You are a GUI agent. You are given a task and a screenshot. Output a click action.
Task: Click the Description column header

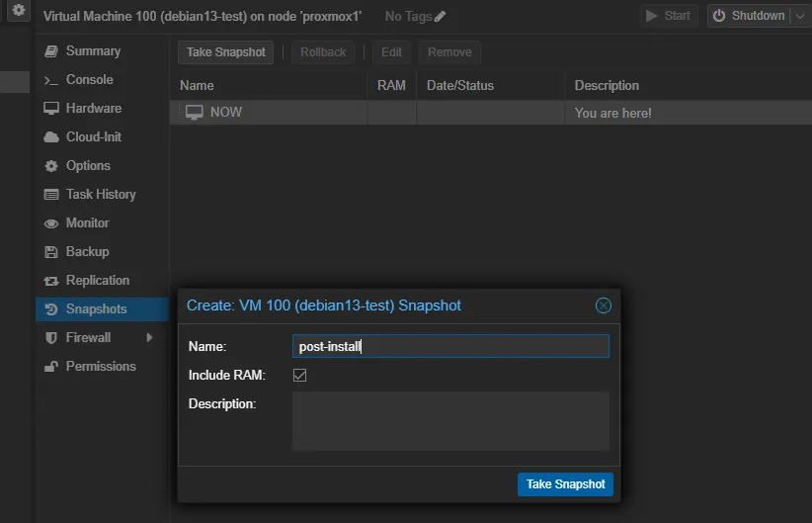pos(688,86)
